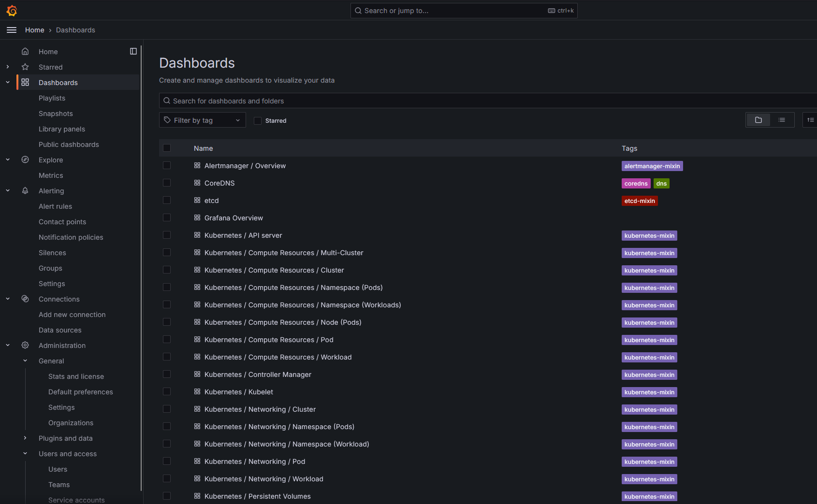817x504 pixels.
Task: Check the Kubernetes / API server row checkbox
Action: (x=167, y=235)
